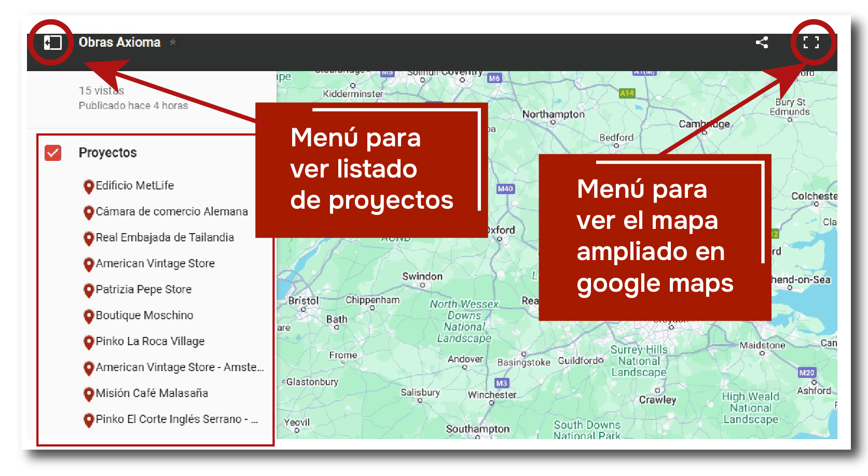Click the North Wessex Downs National Landscape label
The height and width of the screenshot is (476, 868).
[464, 321]
